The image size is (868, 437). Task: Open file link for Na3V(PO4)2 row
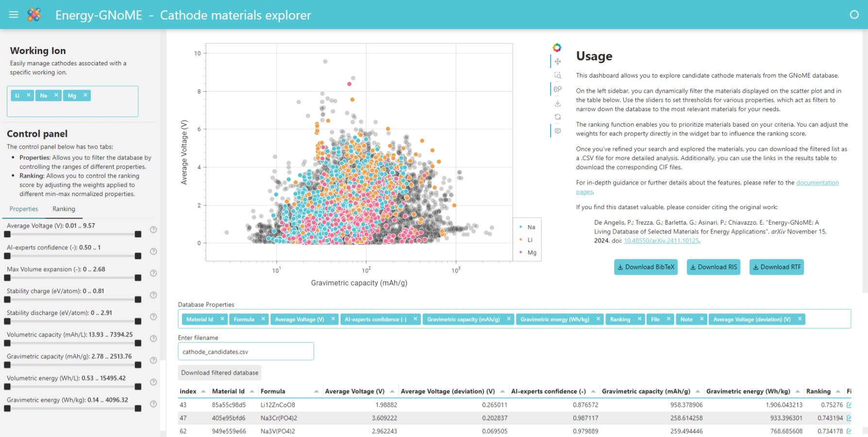tap(849, 431)
